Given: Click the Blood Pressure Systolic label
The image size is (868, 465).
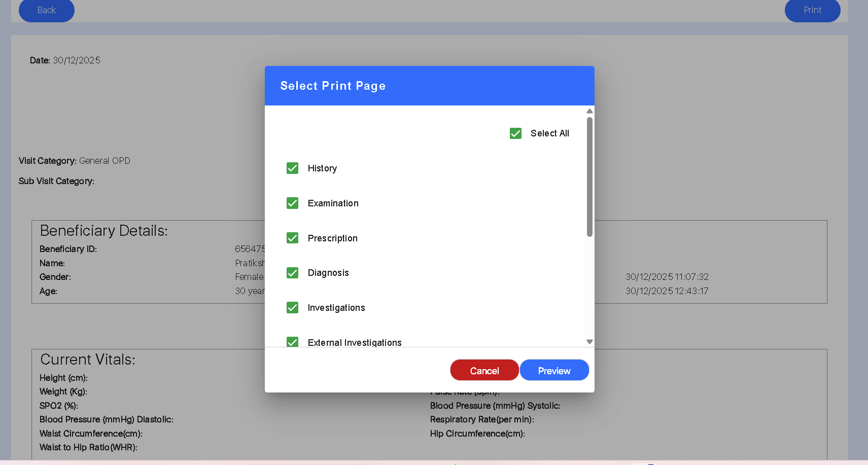Looking at the screenshot, I should 495,406.
